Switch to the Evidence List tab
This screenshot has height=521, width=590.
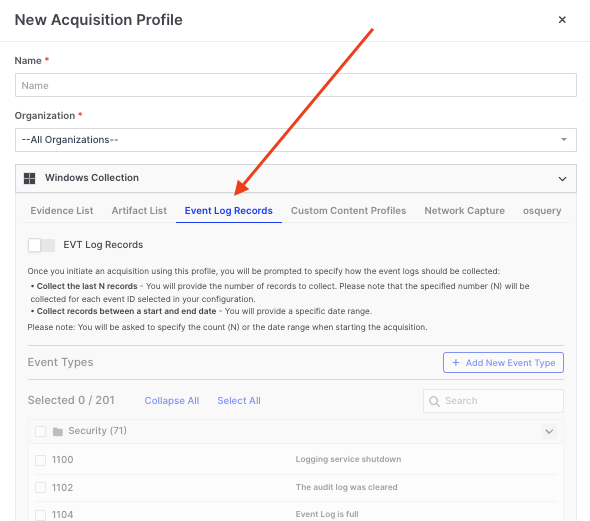coord(62,211)
